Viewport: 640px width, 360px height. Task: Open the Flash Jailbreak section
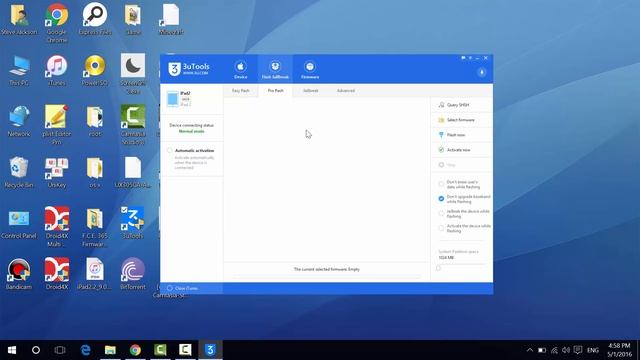click(275, 70)
